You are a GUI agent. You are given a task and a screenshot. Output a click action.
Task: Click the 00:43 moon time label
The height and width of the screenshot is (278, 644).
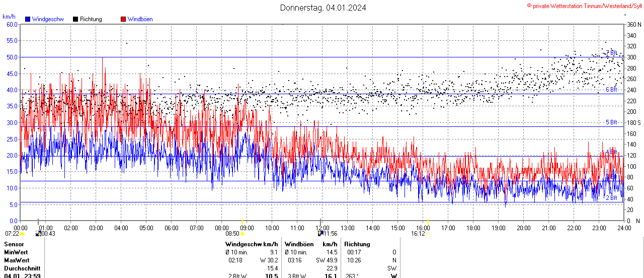(x=48, y=234)
